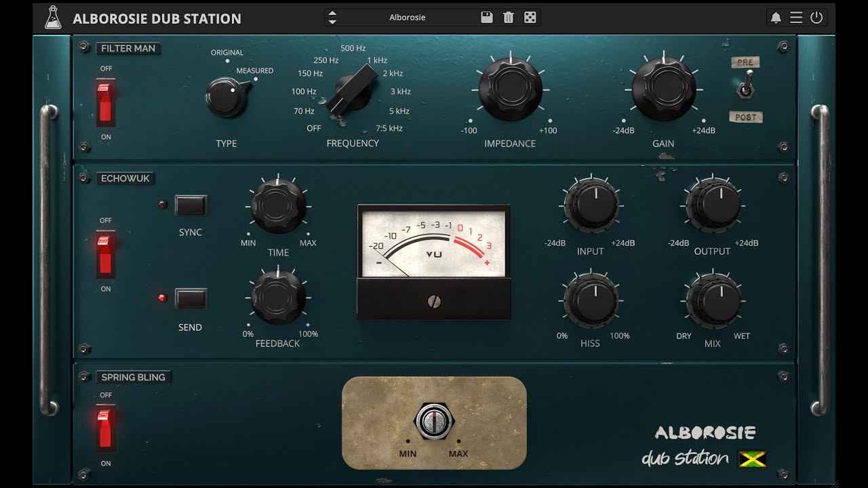Select the 100 Hz frequency label
This screenshot has height=488, width=868.
[x=304, y=91]
